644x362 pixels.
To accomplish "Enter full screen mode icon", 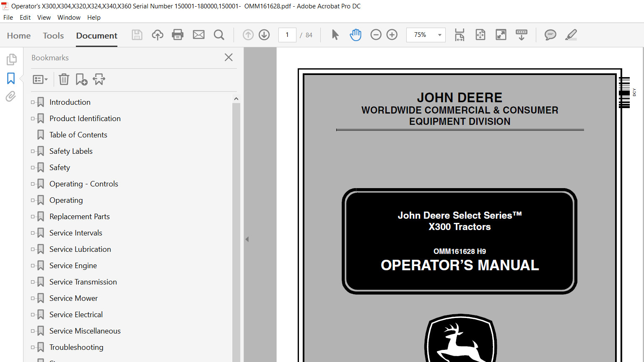I will (501, 35).
